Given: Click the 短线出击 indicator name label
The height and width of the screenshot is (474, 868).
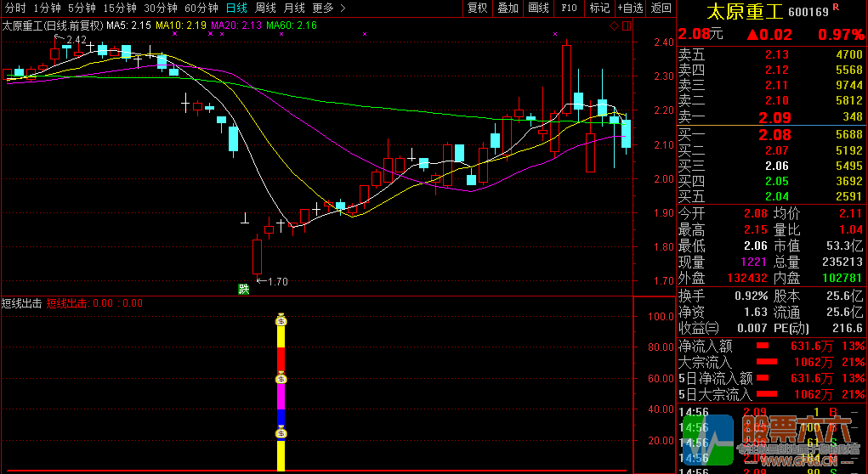Looking at the screenshot, I should pyautogui.click(x=21, y=303).
